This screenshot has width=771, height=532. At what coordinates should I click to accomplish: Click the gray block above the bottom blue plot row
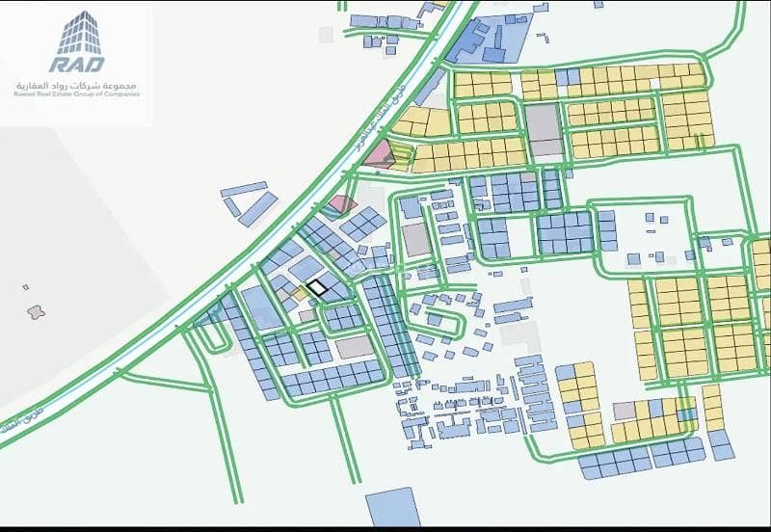tap(355, 347)
